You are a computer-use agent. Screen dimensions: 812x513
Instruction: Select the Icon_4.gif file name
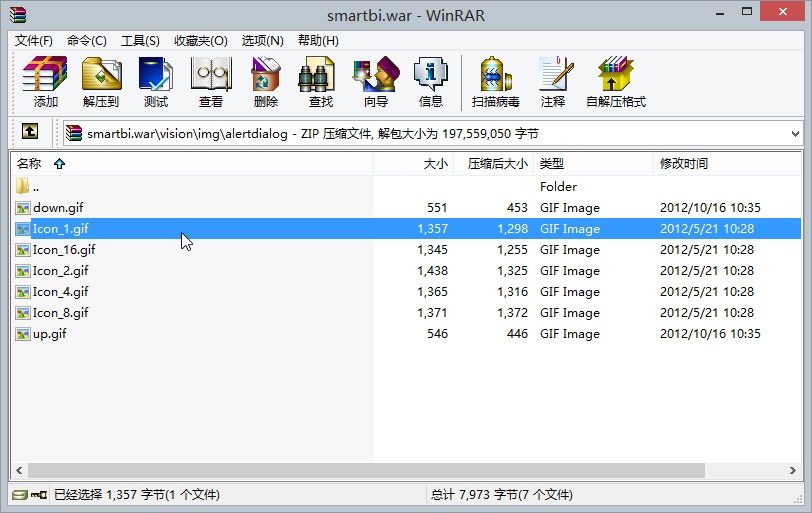[60, 292]
